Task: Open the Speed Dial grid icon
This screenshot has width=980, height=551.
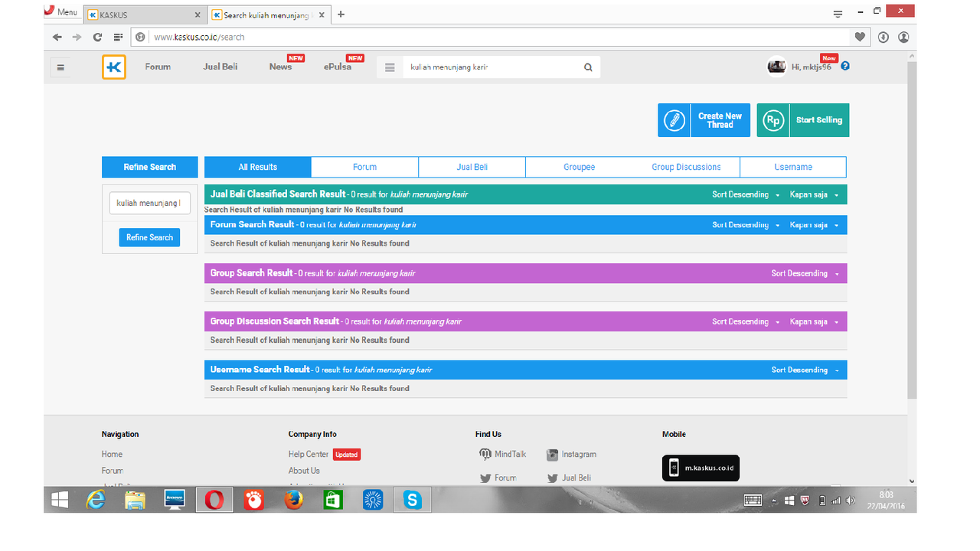Action: coord(118,37)
